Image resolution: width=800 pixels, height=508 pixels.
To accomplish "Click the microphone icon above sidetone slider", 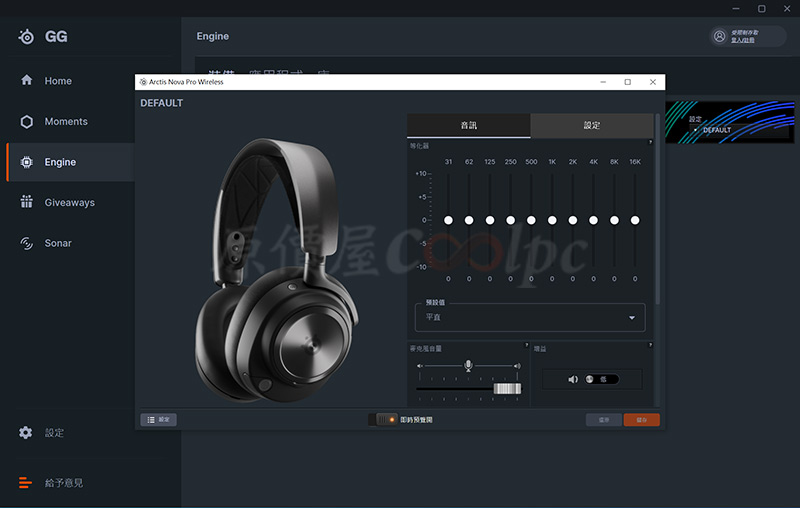I will click(x=468, y=365).
